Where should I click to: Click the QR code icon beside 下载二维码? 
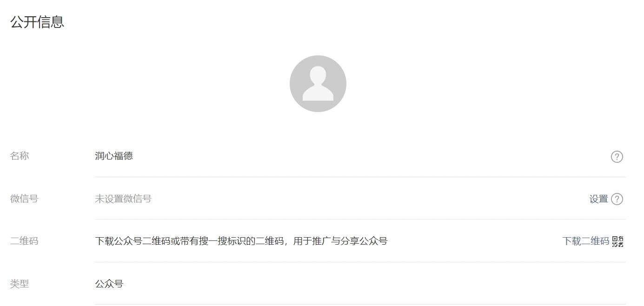click(x=617, y=241)
